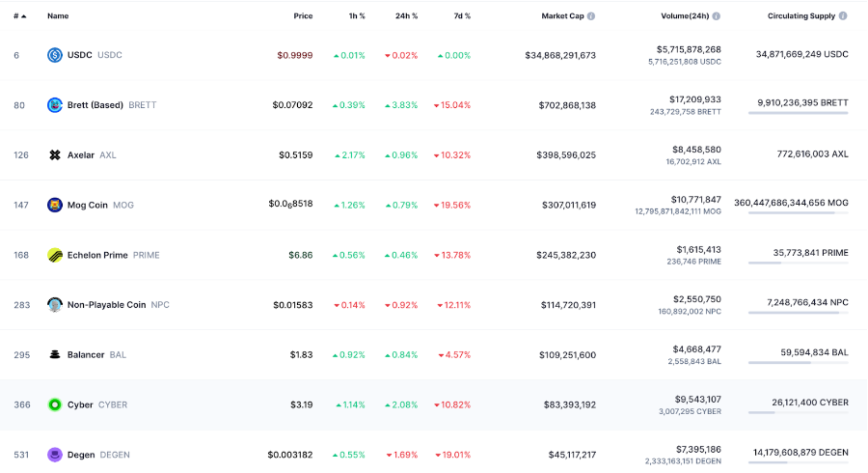Click MOG circulating supply progress bar
868x473 pixels.
point(799,212)
